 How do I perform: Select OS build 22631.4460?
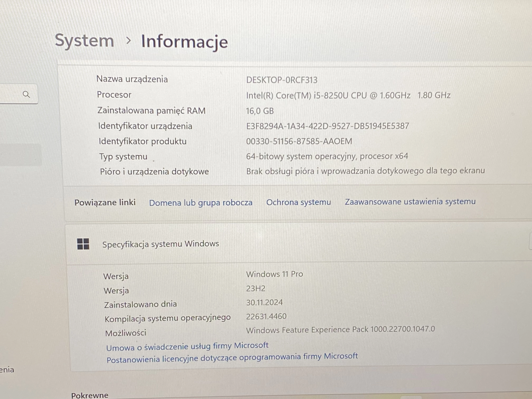[266, 316]
